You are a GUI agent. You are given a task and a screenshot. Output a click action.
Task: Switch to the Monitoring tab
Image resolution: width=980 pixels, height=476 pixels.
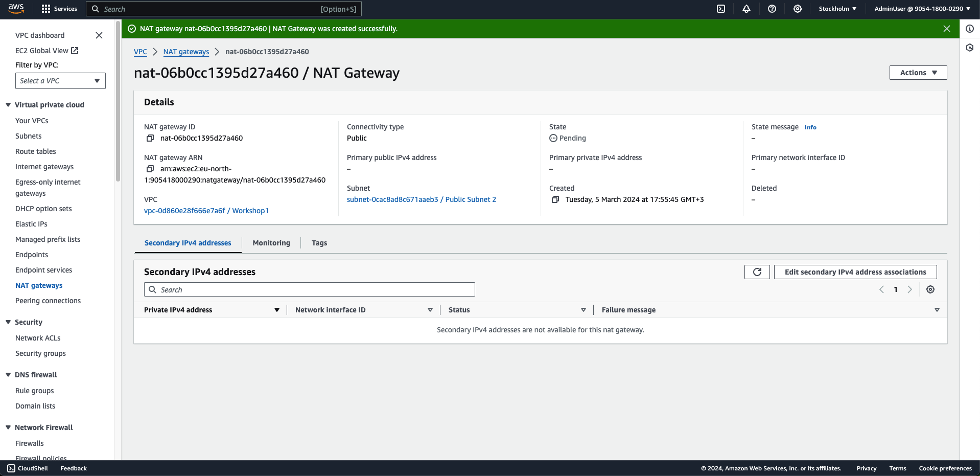tap(271, 243)
